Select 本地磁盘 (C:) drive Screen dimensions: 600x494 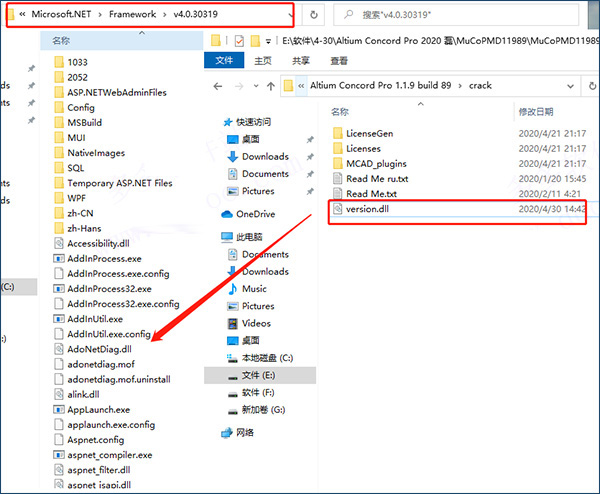[x=260, y=358]
